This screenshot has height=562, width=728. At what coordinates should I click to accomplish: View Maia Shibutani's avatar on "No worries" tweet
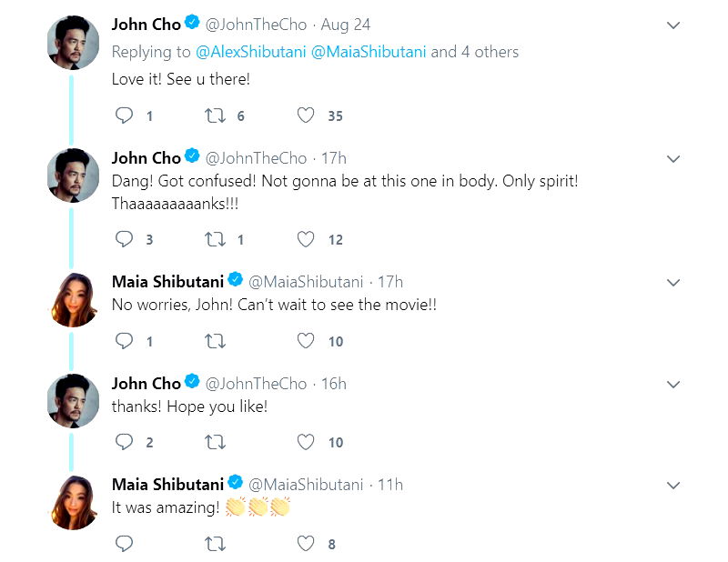click(73, 299)
